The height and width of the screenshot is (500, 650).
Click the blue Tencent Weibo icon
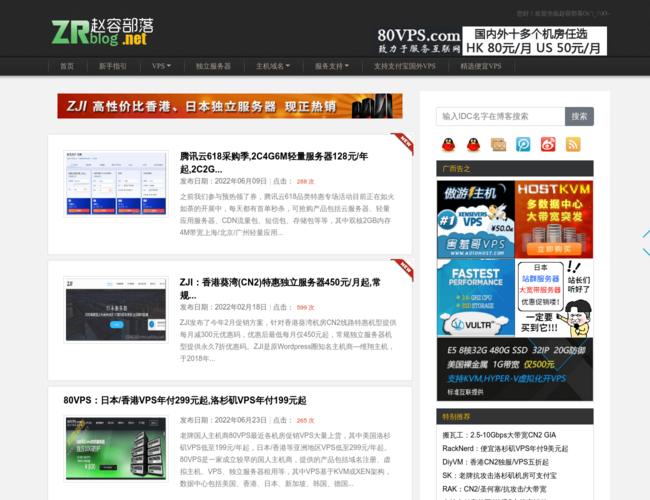[523, 144]
